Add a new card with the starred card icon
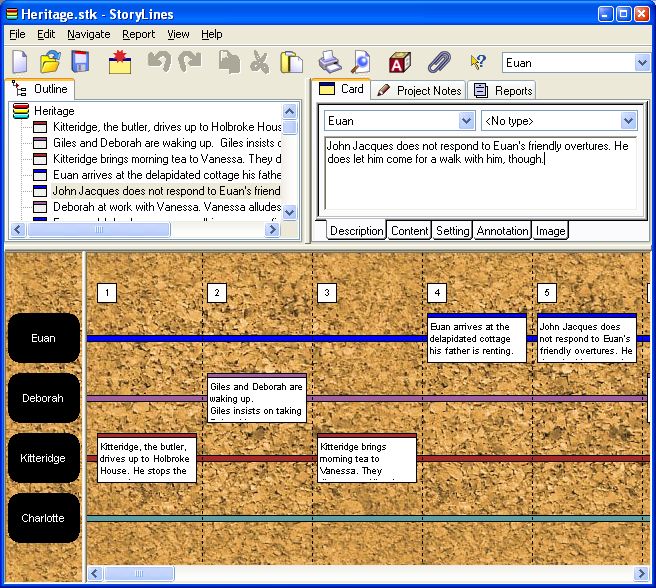The image size is (656, 588). tap(120, 62)
